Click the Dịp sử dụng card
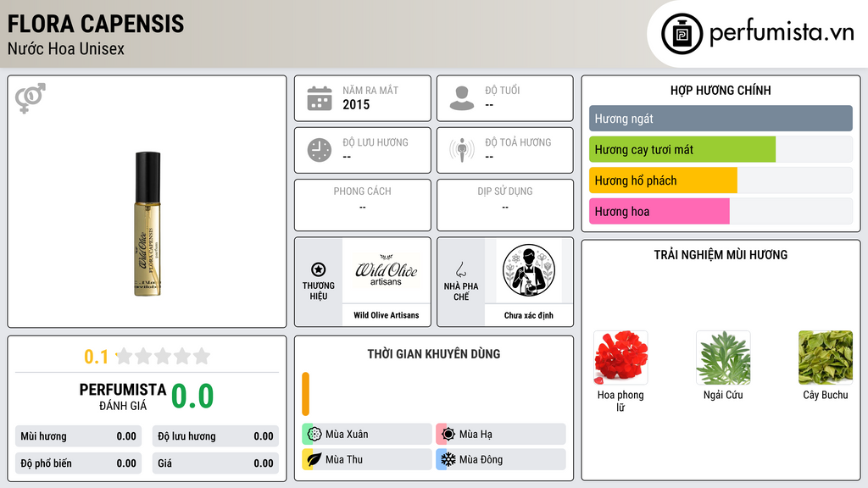The width and height of the screenshot is (868, 488). tap(505, 205)
